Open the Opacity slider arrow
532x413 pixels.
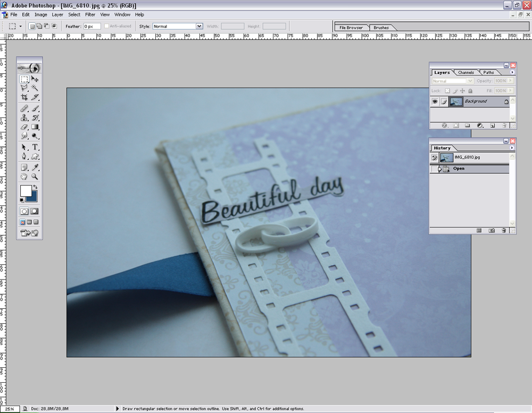point(511,81)
